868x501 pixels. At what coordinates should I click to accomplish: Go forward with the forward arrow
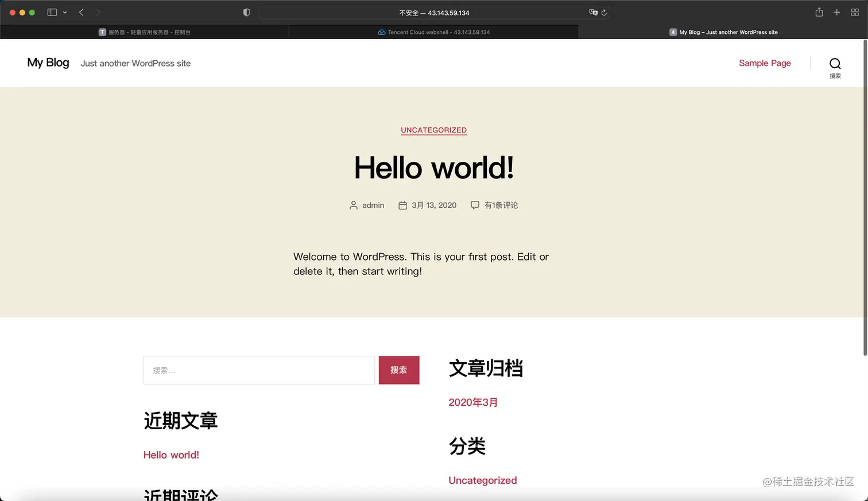(98, 13)
